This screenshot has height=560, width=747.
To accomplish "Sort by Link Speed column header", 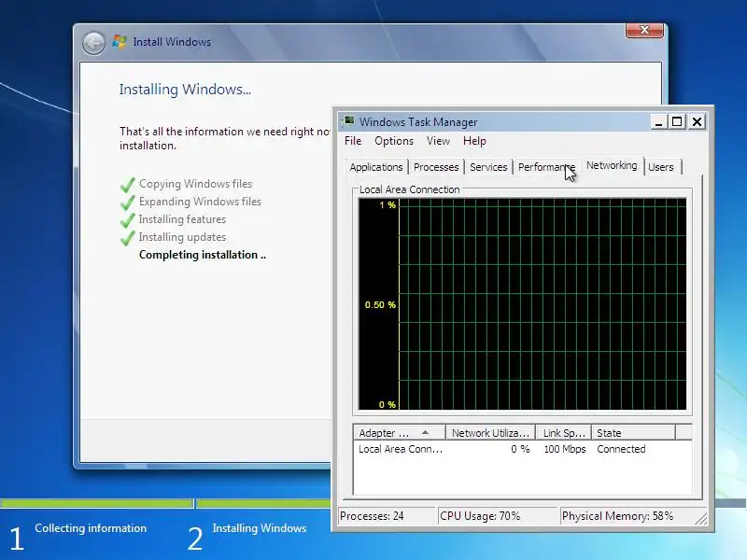I will click(564, 433).
